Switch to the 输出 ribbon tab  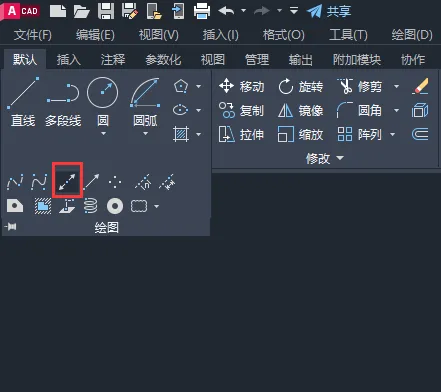tap(301, 60)
